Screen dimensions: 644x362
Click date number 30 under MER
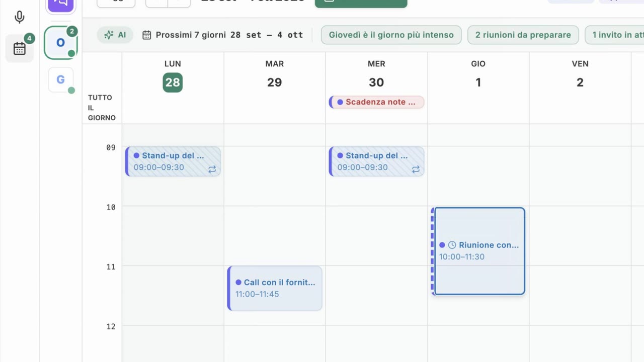(x=376, y=82)
